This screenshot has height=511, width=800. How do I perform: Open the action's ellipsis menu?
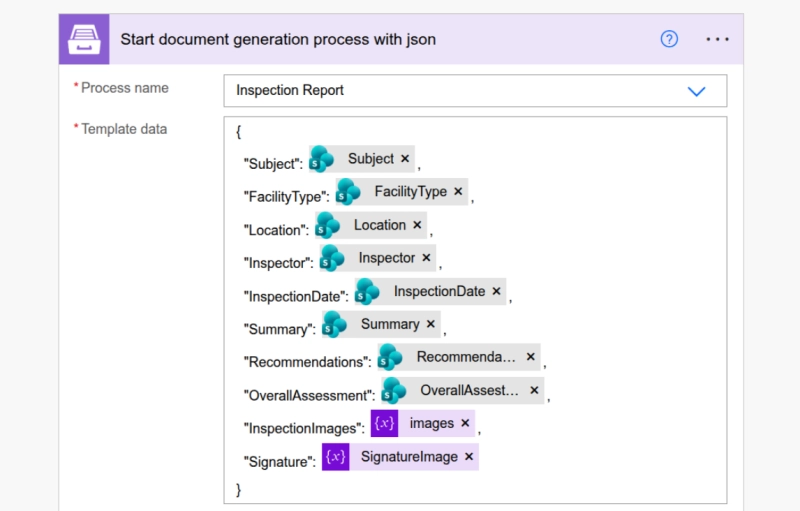pyautogui.click(x=717, y=39)
